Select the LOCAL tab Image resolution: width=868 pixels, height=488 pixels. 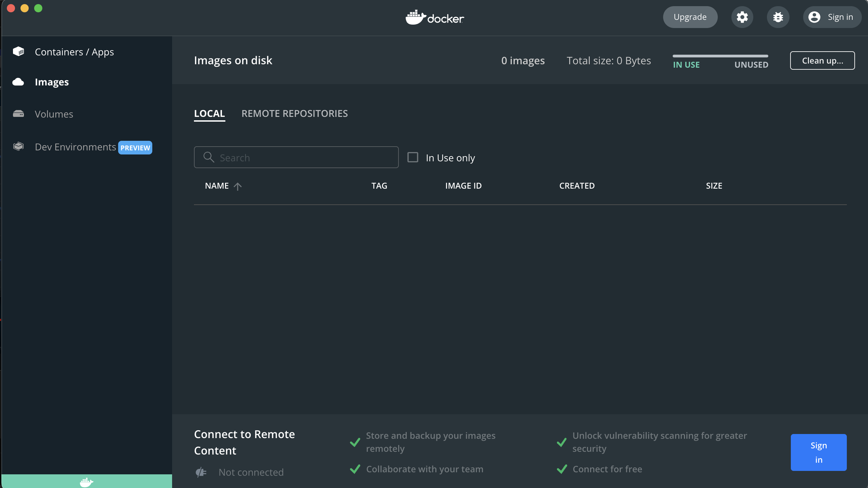(x=209, y=113)
